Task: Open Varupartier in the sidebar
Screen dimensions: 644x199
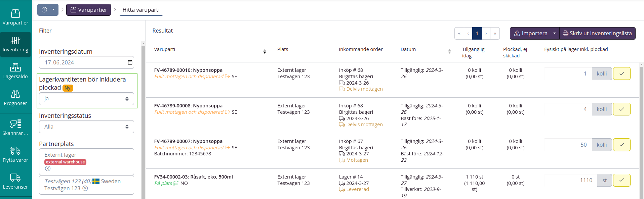Action: pyautogui.click(x=15, y=17)
